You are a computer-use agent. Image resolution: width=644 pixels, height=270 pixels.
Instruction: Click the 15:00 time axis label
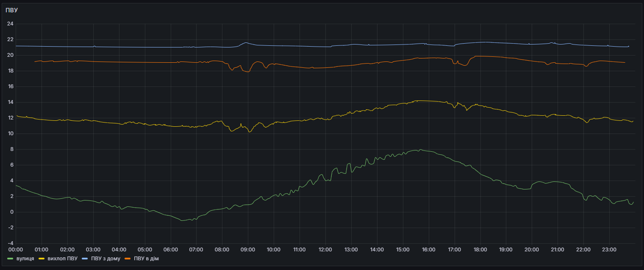402,250
